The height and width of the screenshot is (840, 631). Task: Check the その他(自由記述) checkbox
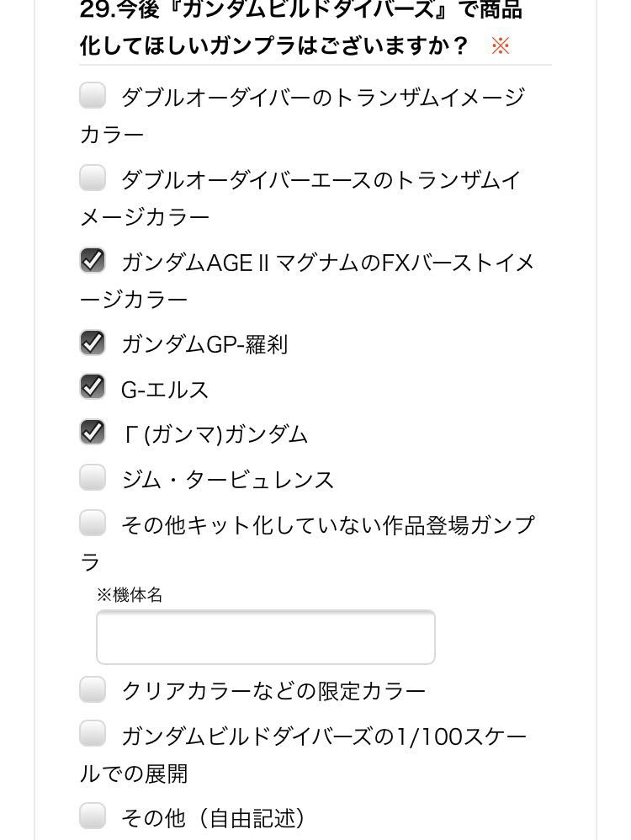tap(93, 816)
